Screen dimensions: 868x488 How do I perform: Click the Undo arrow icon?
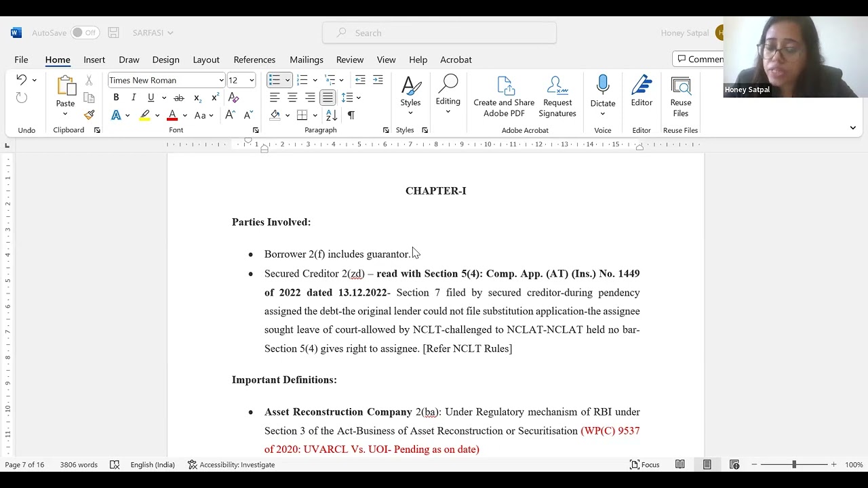(x=21, y=80)
